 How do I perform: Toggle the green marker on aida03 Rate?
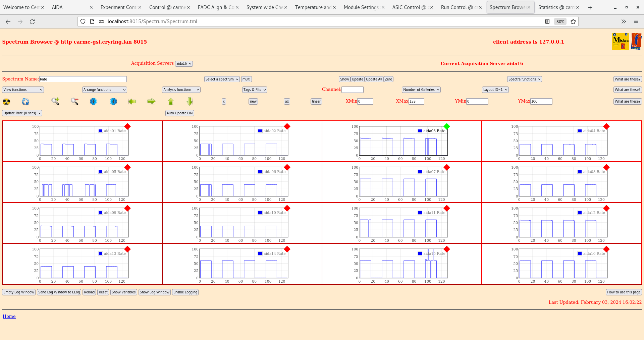pyautogui.click(x=447, y=126)
